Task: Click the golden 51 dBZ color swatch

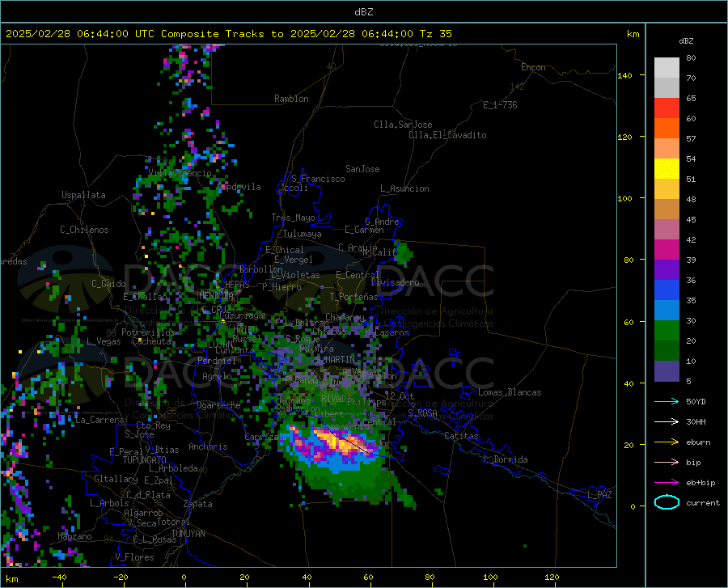Action: tap(667, 189)
